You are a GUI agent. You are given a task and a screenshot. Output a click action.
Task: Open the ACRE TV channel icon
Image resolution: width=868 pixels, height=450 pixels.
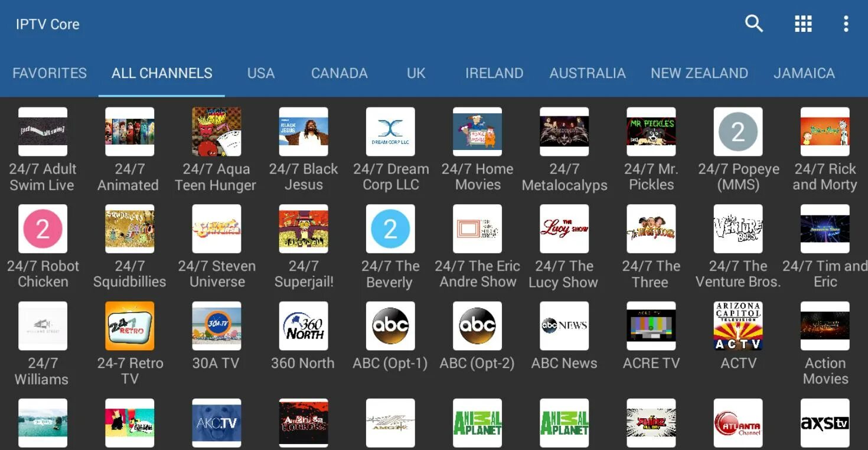651,326
